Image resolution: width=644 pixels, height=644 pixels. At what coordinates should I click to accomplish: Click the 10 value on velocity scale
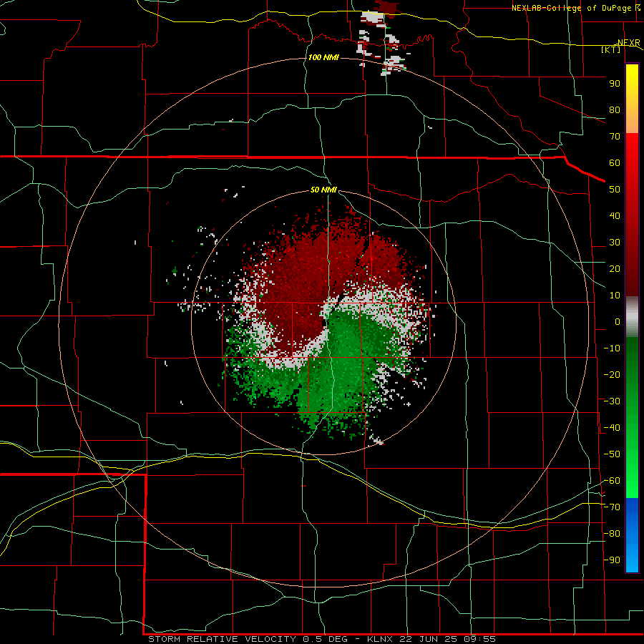[615, 296]
